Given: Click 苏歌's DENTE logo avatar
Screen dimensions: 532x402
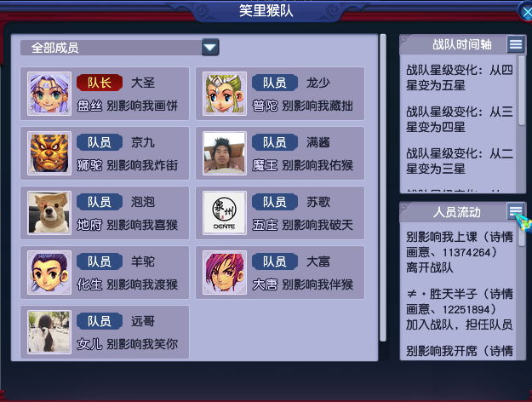Looking at the screenshot, I should pyautogui.click(x=225, y=213).
